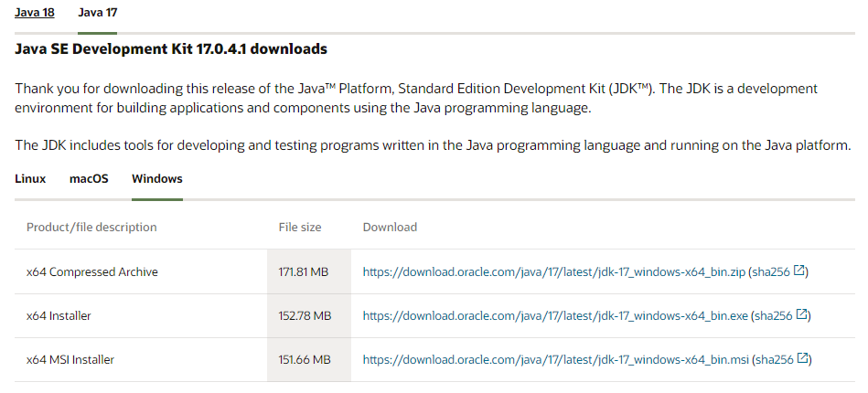This screenshot has height=393, width=868.
Task: Click the 152.78 MB file size
Action: point(305,315)
